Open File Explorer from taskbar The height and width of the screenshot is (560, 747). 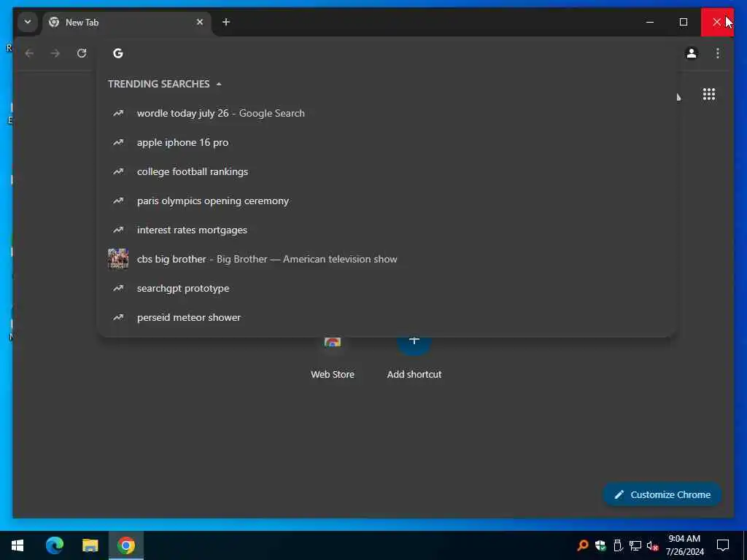[x=90, y=545]
